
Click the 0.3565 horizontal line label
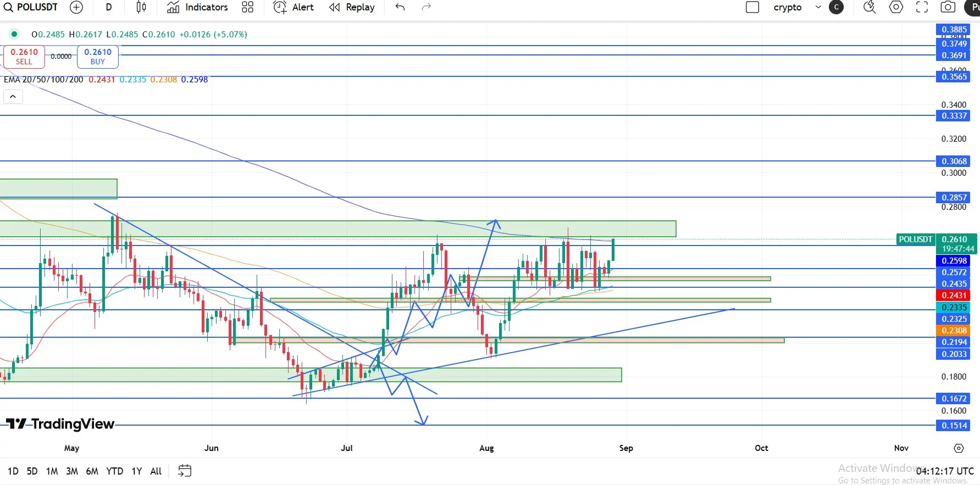(x=954, y=77)
